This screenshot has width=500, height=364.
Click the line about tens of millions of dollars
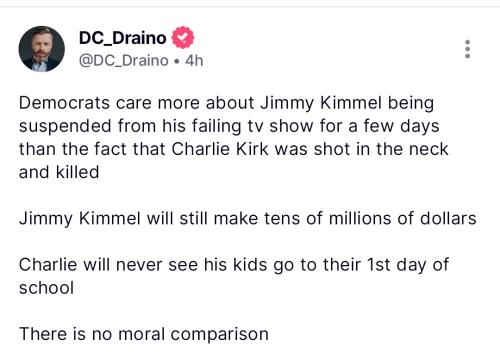click(248, 219)
